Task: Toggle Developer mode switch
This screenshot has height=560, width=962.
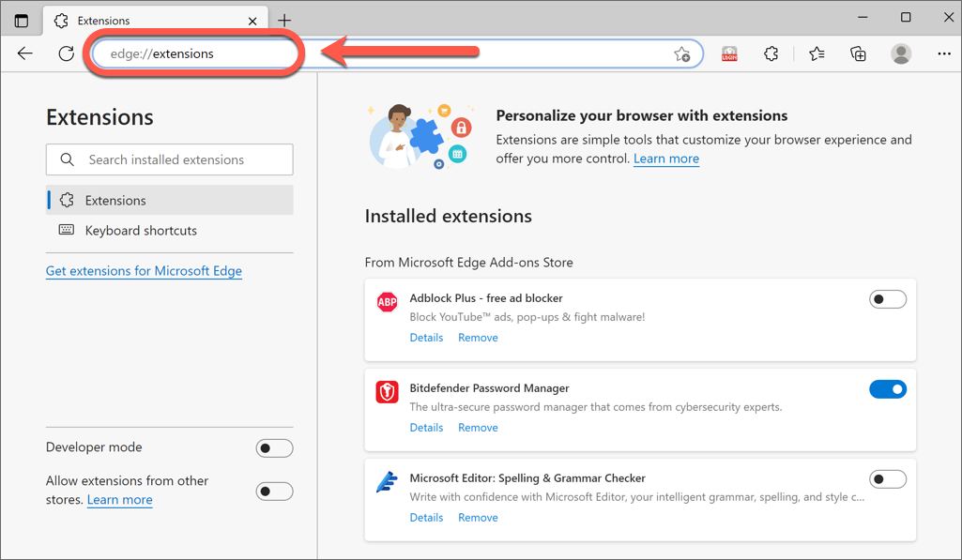Action: click(x=274, y=447)
